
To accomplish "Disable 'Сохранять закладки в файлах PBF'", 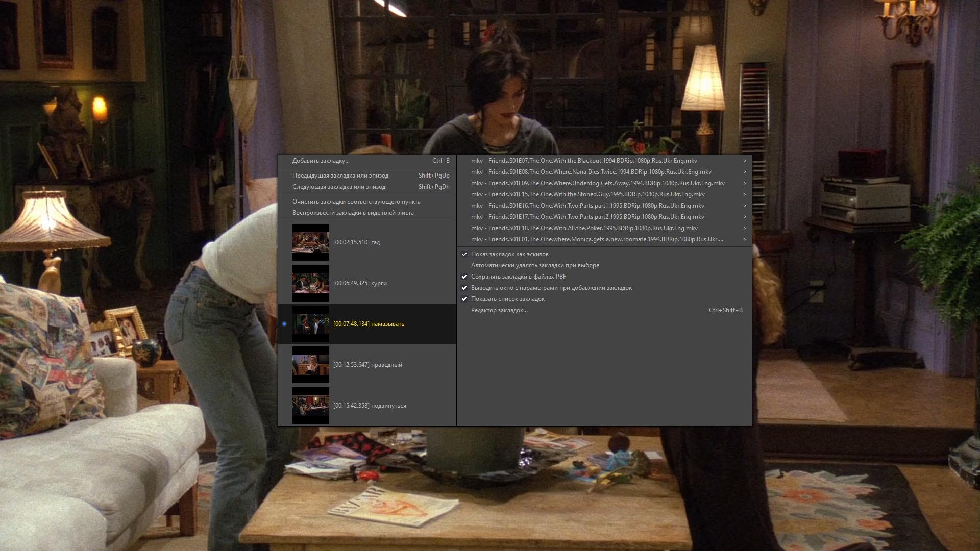I will tap(464, 277).
